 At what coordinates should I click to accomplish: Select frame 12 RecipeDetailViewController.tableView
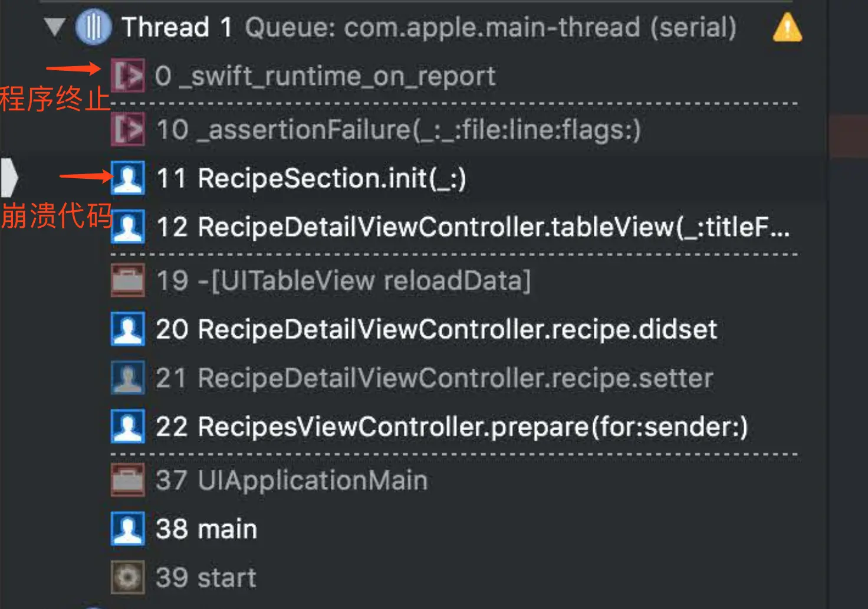click(x=472, y=227)
